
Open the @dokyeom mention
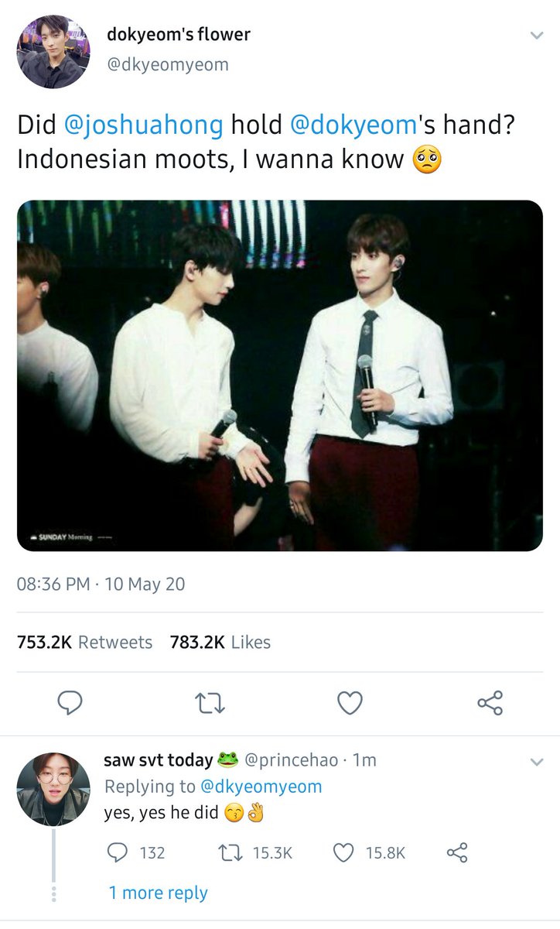click(353, 124)
